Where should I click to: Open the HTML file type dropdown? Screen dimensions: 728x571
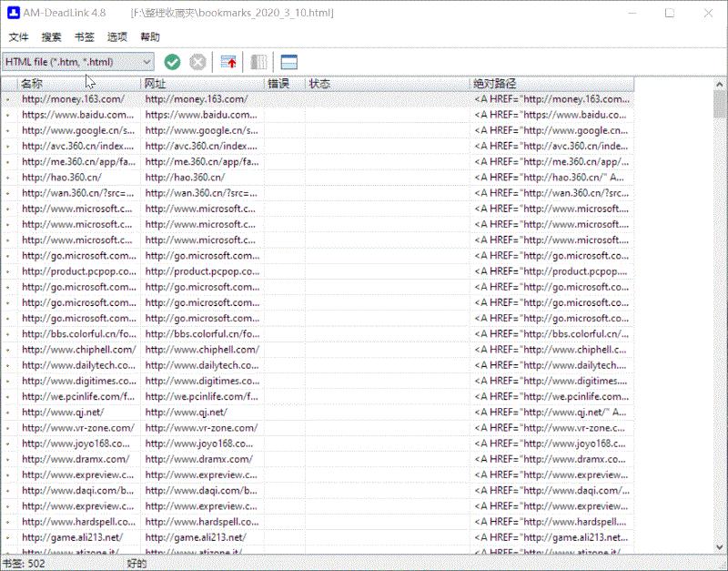tap(77, 62)
